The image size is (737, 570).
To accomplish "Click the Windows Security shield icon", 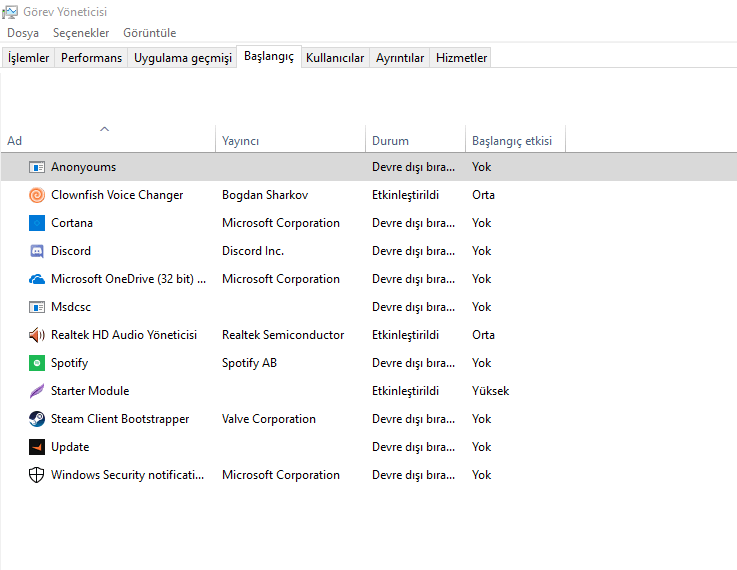I will (37, 475).
